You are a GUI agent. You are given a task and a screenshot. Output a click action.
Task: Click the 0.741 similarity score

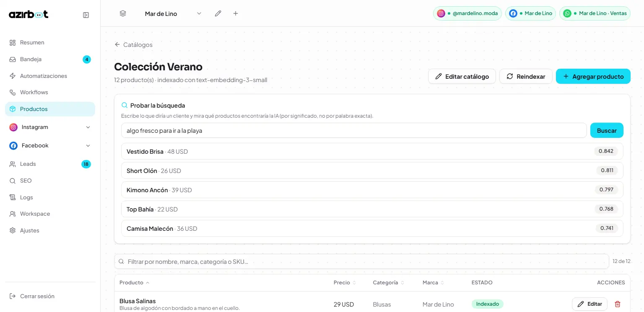tap(607, 228)
